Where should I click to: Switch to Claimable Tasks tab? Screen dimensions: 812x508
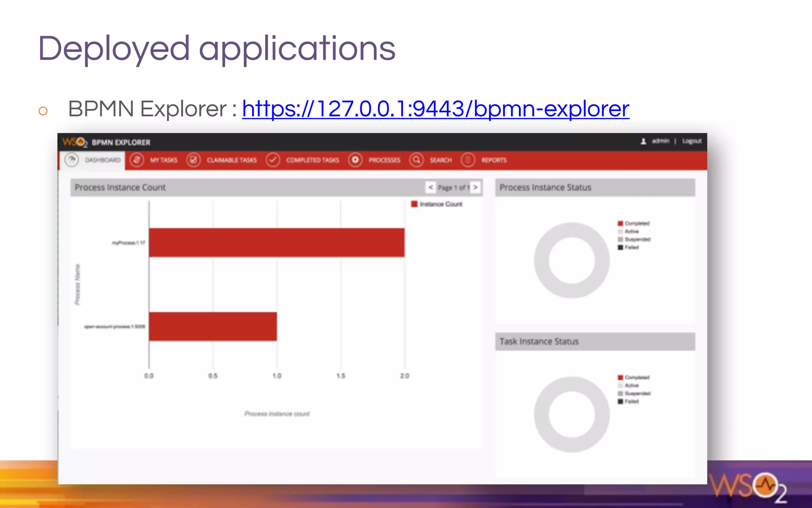pyautogui.click(x=232, y=160)
